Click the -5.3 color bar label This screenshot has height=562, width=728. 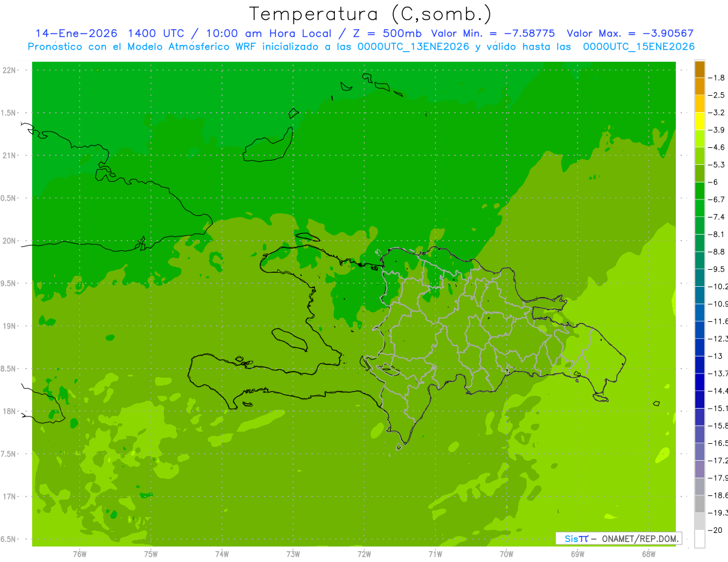click(x=716, y=164)
